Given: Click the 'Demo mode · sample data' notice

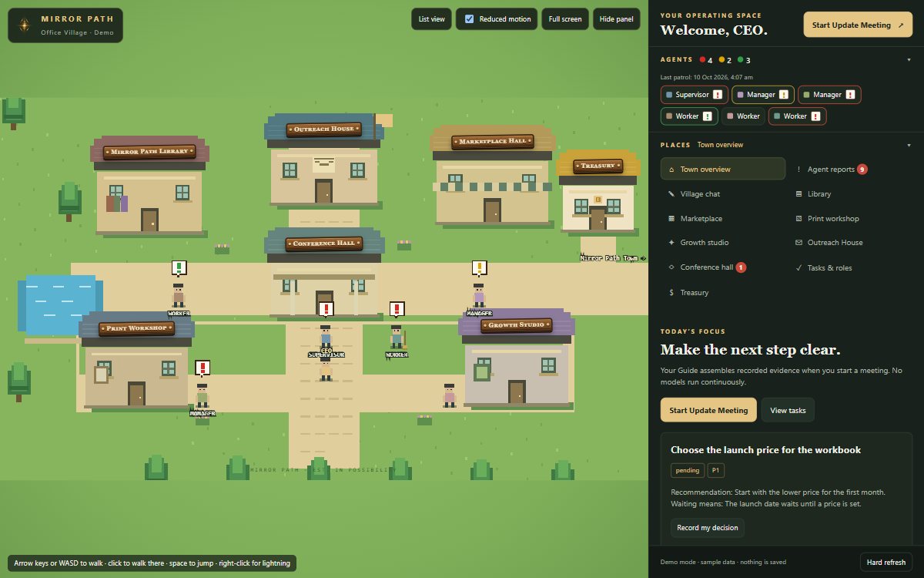Looking at the screenshot, I should (x=723, y=563).
